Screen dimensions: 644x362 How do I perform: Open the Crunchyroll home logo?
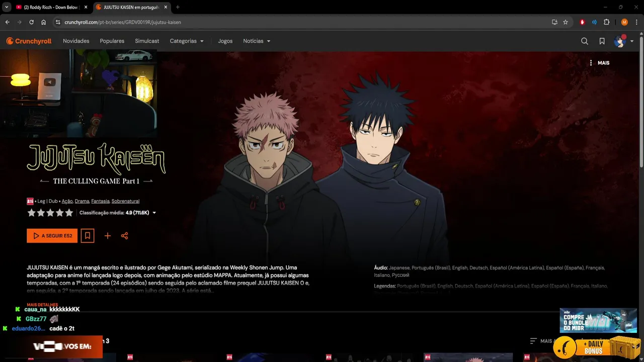[x=29, y=41]
